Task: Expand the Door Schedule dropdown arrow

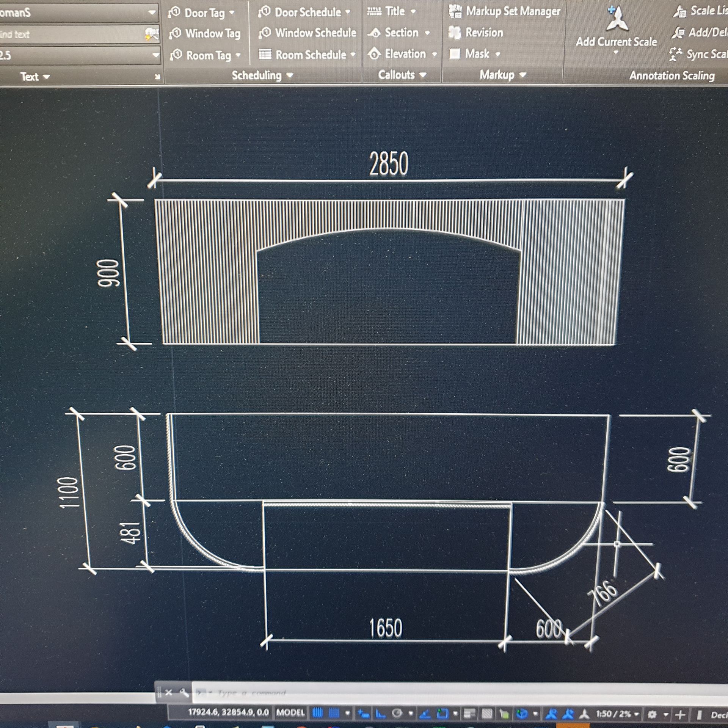Action: click(x=347, y=12)
